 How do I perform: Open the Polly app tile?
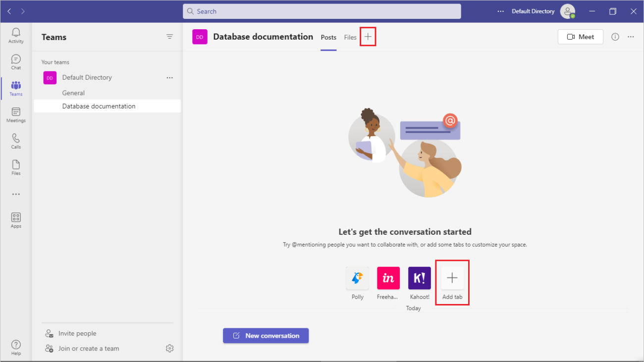pyautogui.click(x=357, y=278)
